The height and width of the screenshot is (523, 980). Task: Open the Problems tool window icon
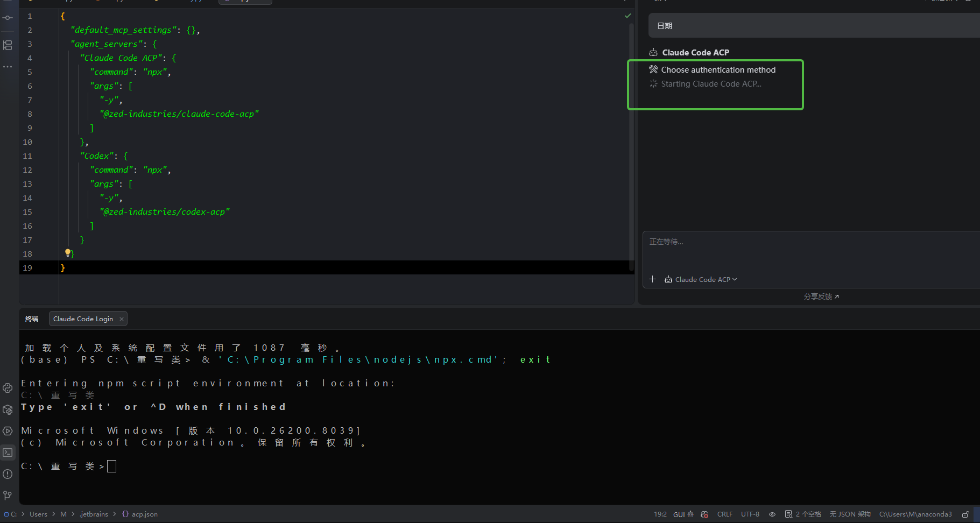(x=8, y=474)
